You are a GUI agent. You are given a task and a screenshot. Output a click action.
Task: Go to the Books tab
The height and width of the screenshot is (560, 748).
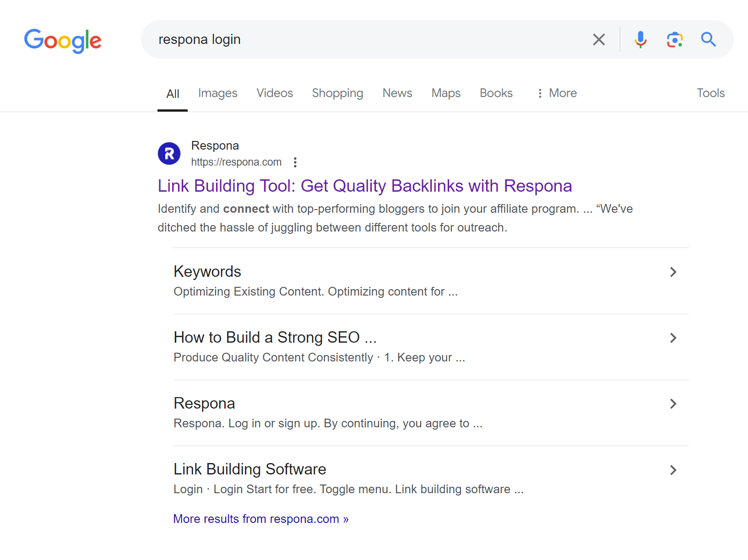click(496, 93)
